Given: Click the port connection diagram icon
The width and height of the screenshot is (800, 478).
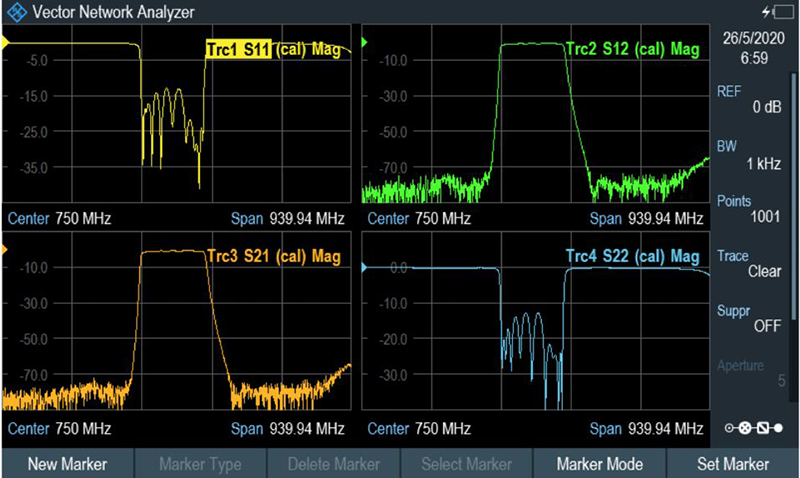Looking at the screenshot, I should click(753, 427).
